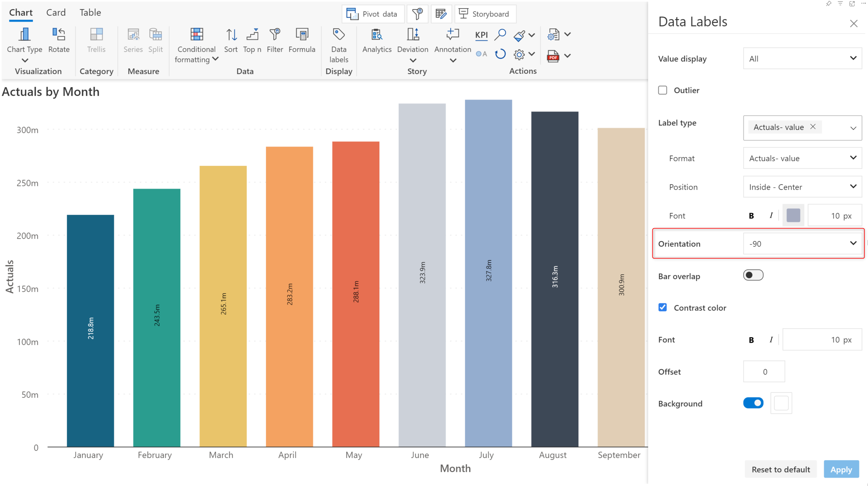Switch to the Table tab
868x486 pixels.
90,12
